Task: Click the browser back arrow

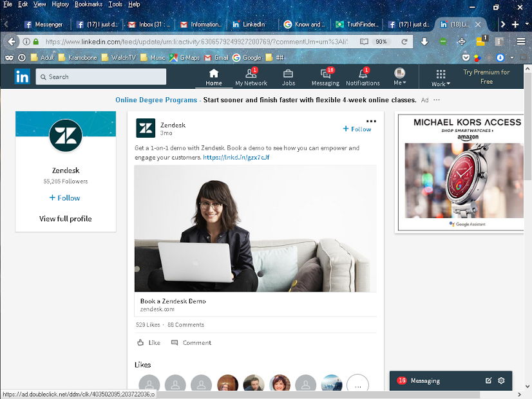Action: click(x=12, y=42)
